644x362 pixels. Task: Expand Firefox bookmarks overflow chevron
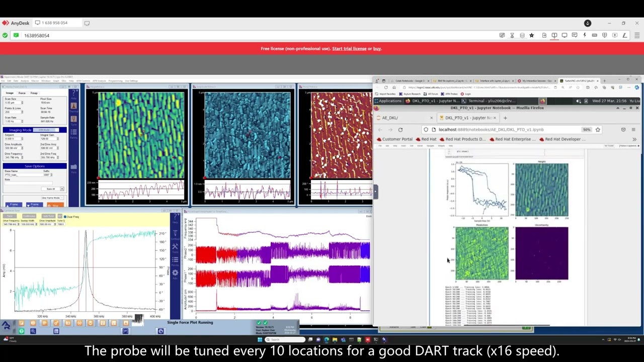(634, 139)
